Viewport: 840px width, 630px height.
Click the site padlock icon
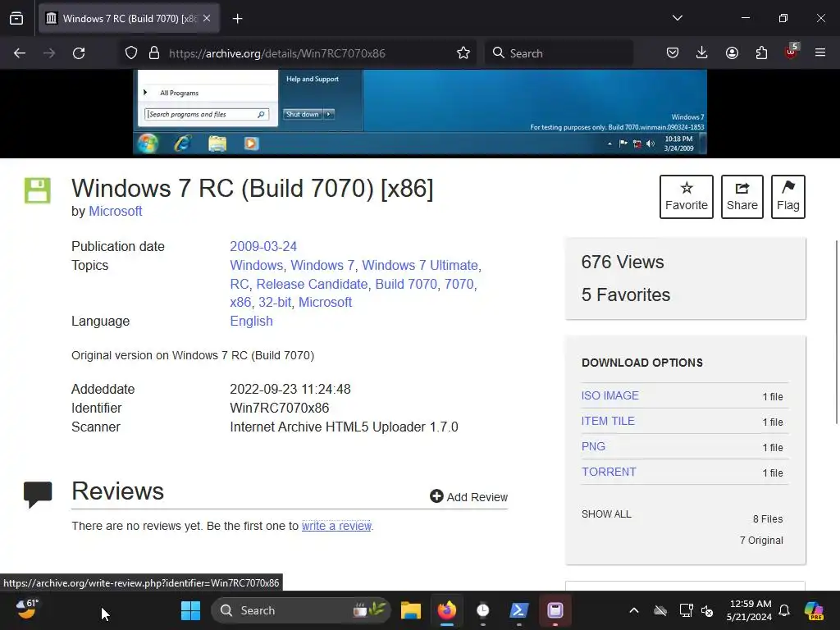154,53
